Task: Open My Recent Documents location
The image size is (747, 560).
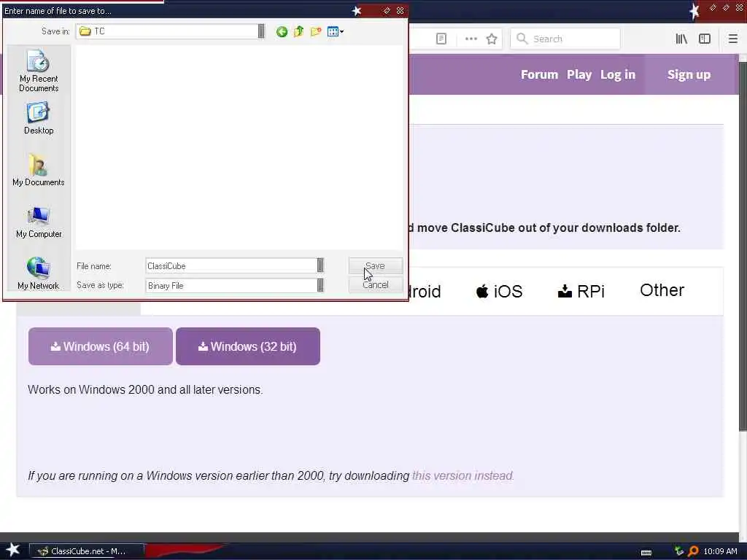Action: pos(39,71)
